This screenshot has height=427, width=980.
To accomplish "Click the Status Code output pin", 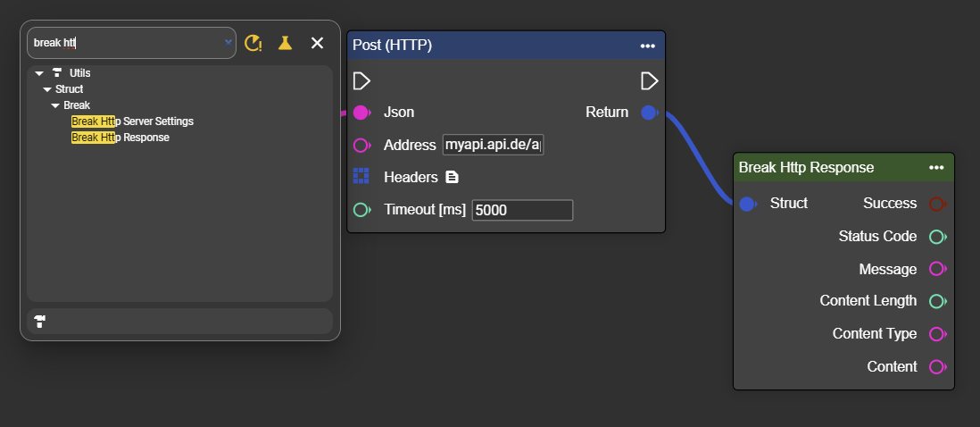I will pos(937,237).
